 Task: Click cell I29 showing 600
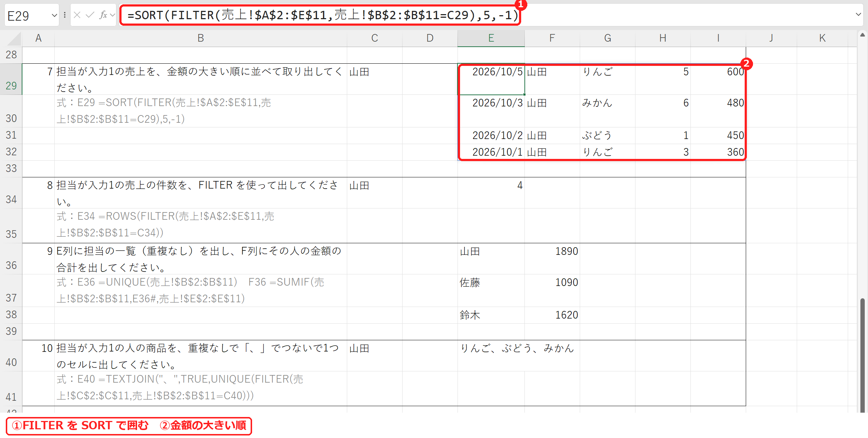pos(718,79)
